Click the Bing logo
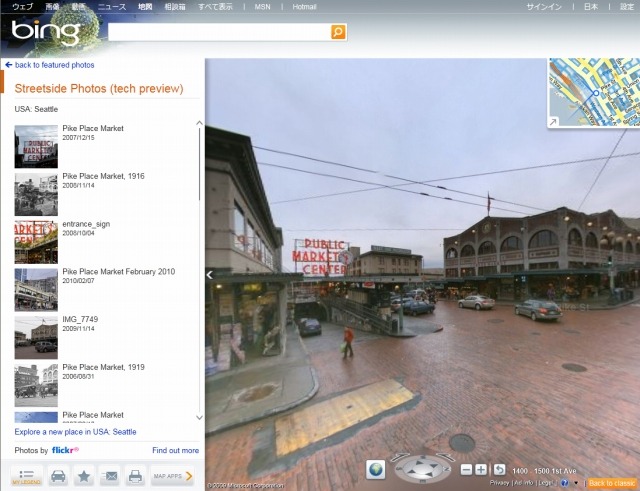This screenshot has width=640, height=491. coord(46,32)
